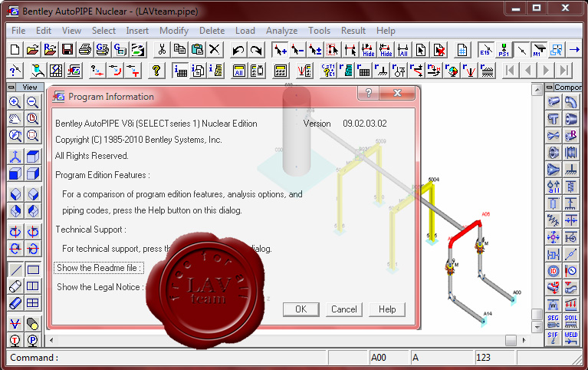Viewport: 588px width, 370px height.
Task: Click the Cut scissors icon
Action: [162, 50]
